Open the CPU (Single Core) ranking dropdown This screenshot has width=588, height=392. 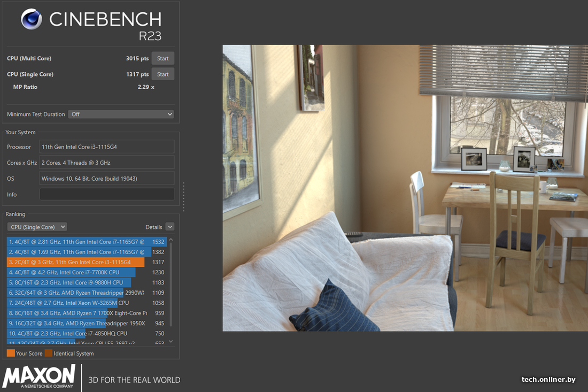37,227
